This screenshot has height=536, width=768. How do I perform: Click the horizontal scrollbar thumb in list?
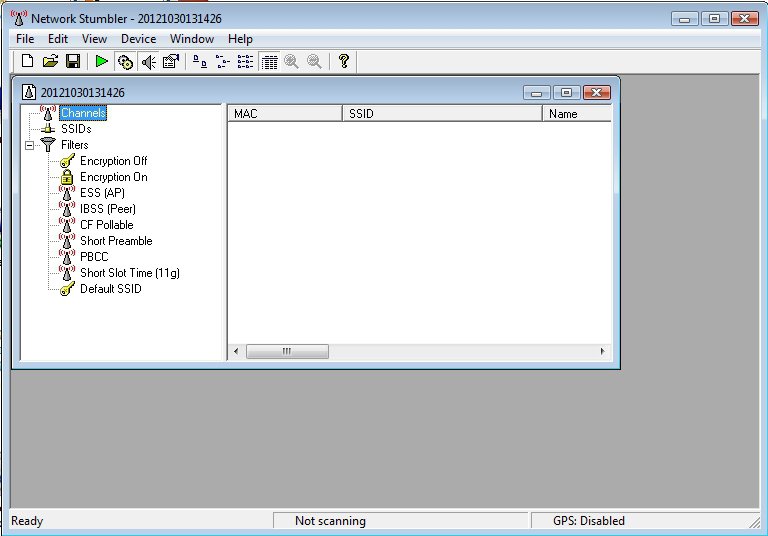click(x=287, y=351)
